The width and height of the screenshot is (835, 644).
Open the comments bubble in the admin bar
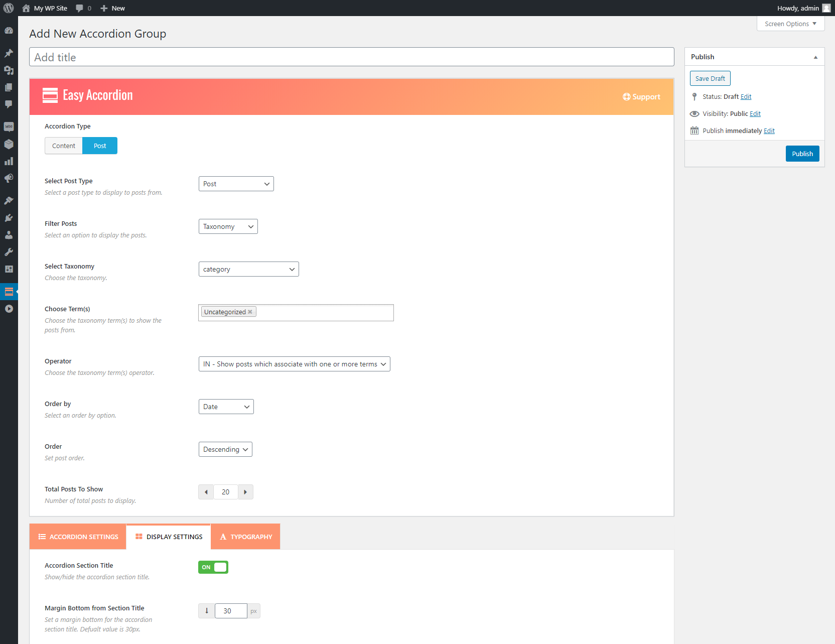79,8
